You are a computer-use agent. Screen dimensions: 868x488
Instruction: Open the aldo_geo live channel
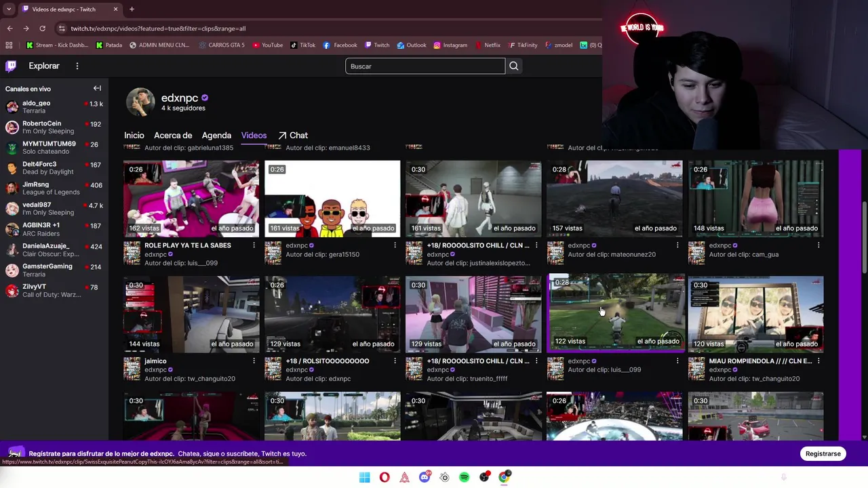pos(54,107)
